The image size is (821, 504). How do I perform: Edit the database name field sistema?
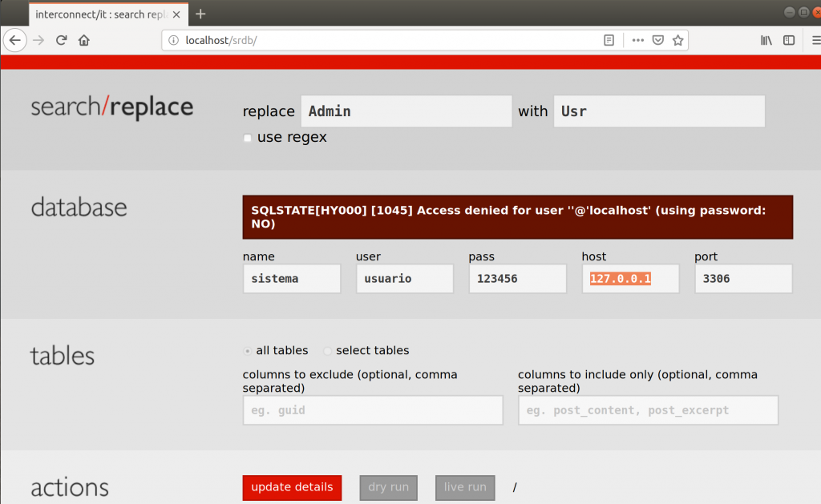[292, 278]
